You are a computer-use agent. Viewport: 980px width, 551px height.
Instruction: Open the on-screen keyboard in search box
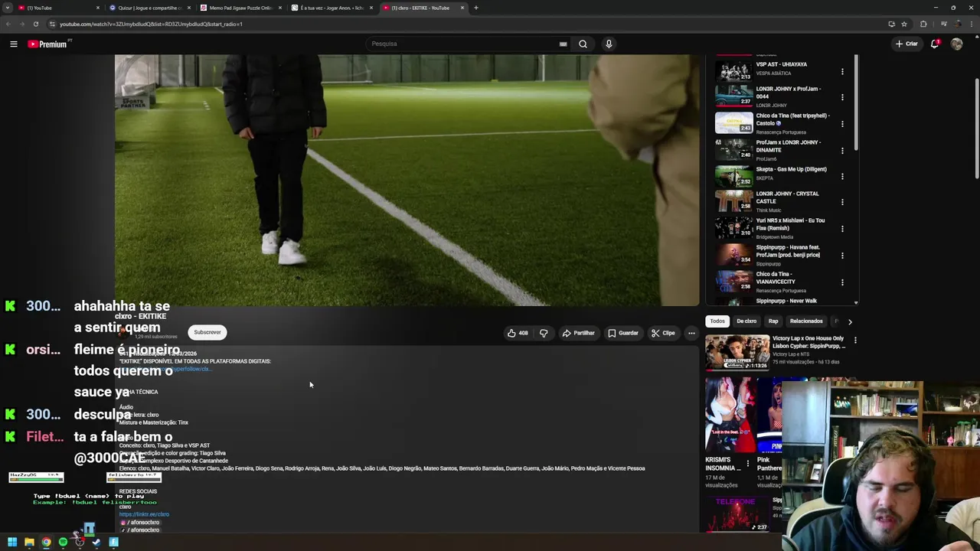563,44
